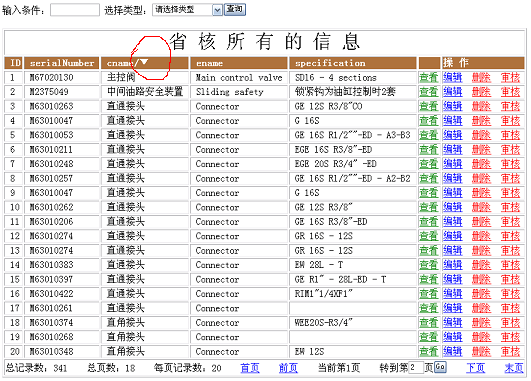Go to 首页 first page link
The width and height of the screenshot is (531, 381).
coord(250,368)
